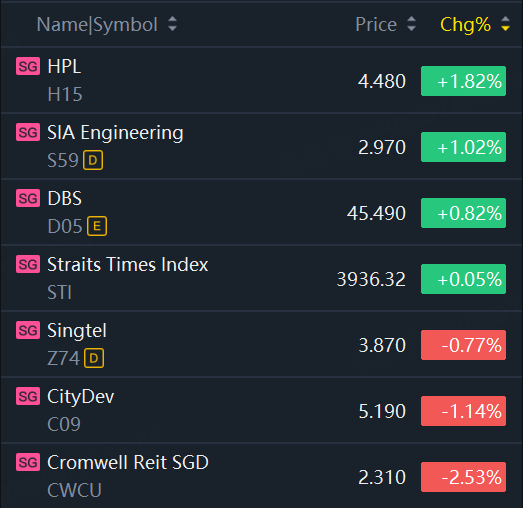This screenshot has width=523, height=508.
Task: Click the sort arrows beside Name|Symbol
Action: coord(172,24)
